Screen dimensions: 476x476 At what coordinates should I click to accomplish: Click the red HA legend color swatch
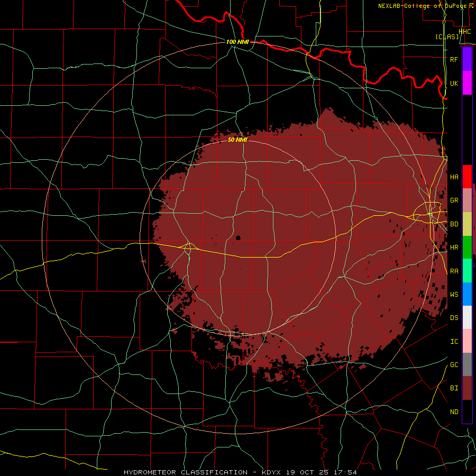pos(467,177)
